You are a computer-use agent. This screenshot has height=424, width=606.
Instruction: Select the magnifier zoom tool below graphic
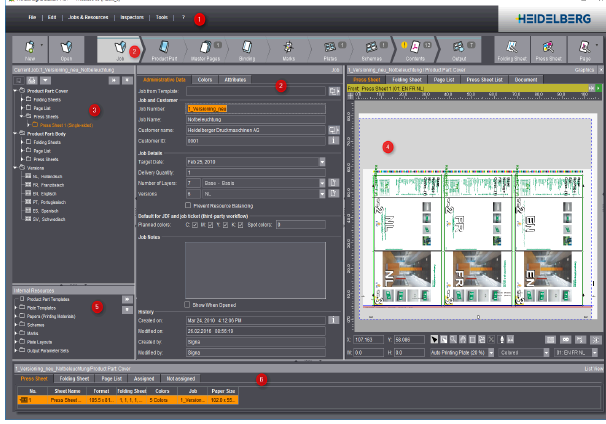453,339
